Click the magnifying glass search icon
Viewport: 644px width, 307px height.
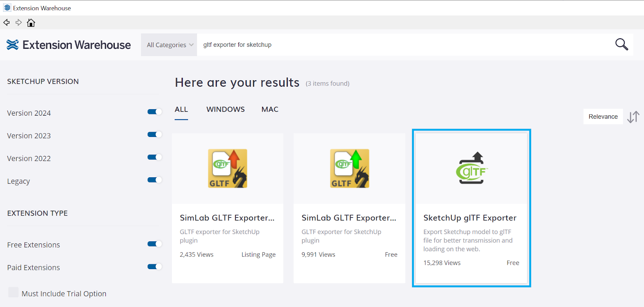tap(621, 44)
